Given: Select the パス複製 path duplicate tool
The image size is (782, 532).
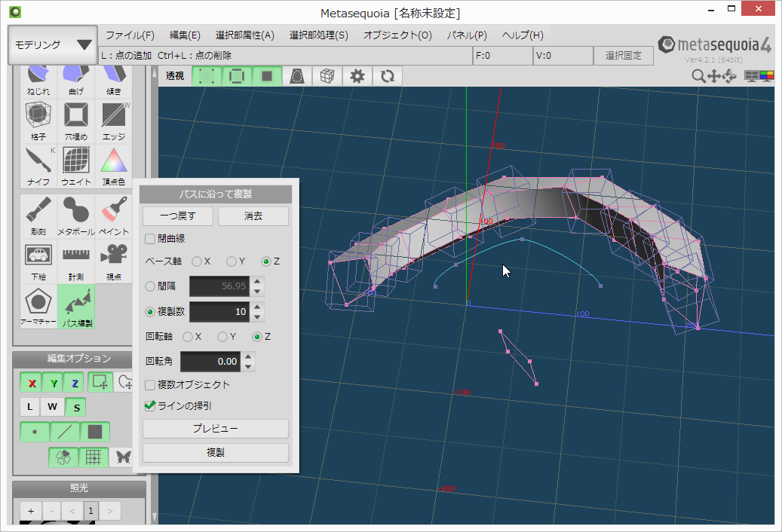Looking at the screenshot, I should pos(76,307).
